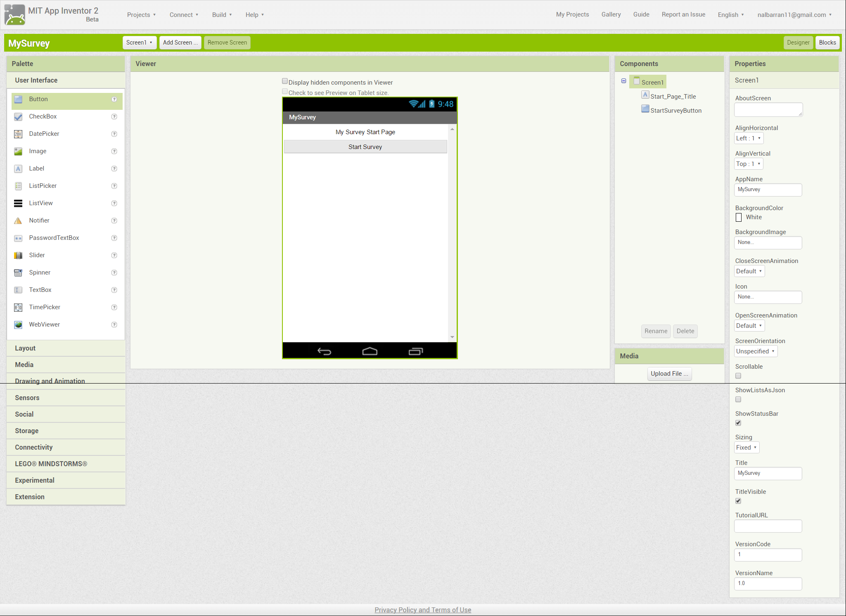This screenshot has width=846, height=616.
Task: Open the Build menu
Action: point(222,15)
